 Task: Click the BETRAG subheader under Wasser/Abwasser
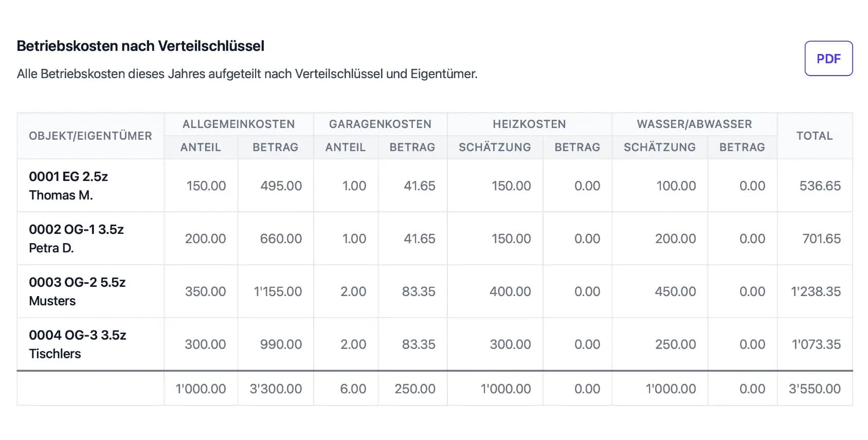point(742,148)
